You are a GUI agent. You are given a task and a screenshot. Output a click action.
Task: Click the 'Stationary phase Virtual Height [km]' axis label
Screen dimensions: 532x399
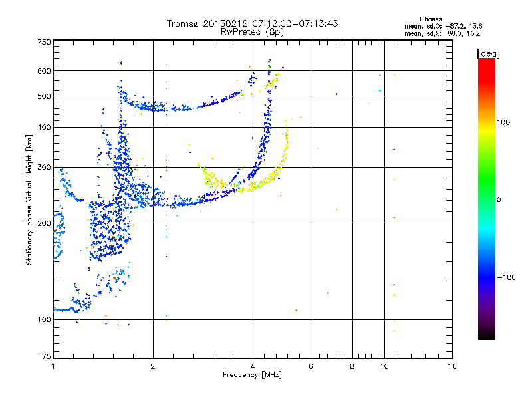(x=29, y=199)
